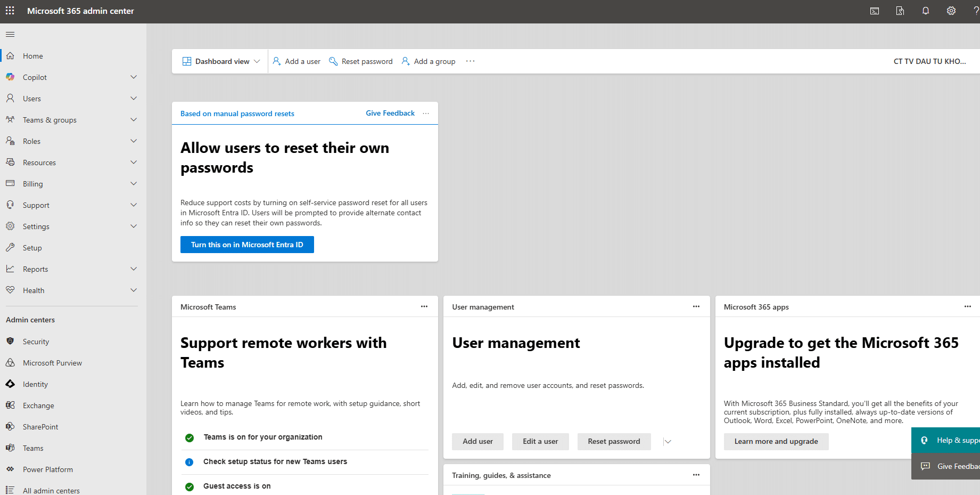Image resolution: width=980 pixels, height=495 pixels.
Task: Open the app launcher waffle icon
Action: point(10,11)
